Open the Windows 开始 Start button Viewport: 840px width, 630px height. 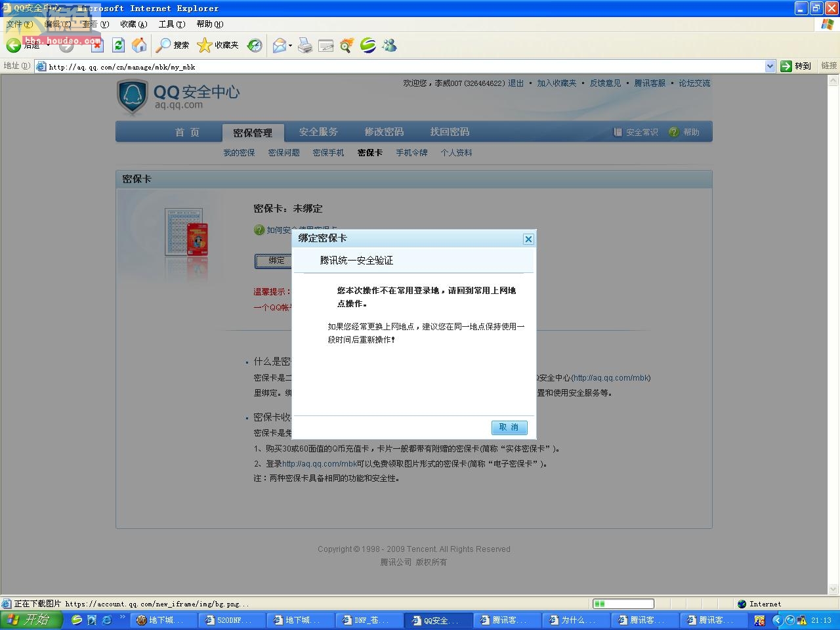31,619
